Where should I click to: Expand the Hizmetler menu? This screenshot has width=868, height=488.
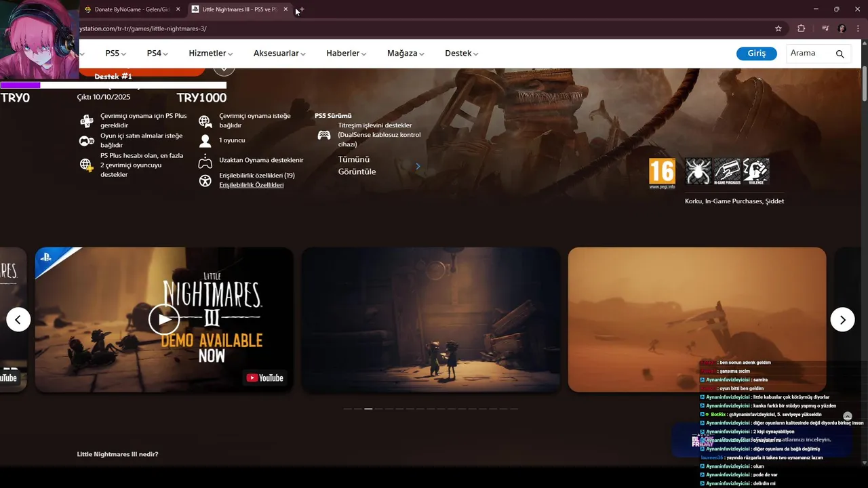point(211,54)
